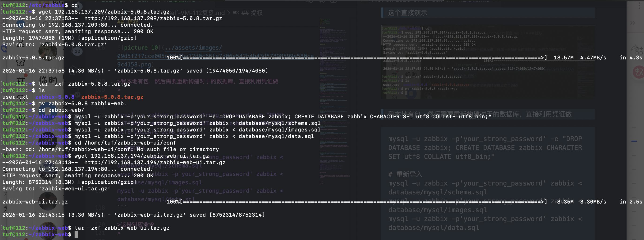Open the vertical three-dot menu
644x240 pixels.
pos(639,5)
